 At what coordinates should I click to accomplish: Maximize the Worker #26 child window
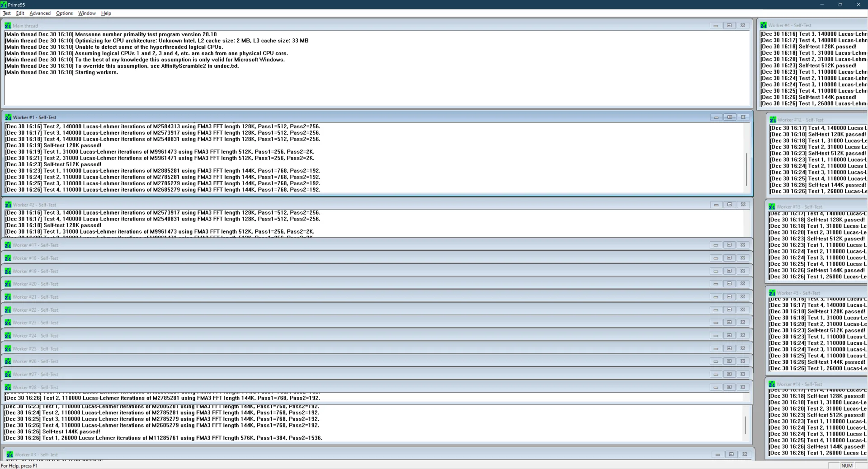click(x=729, y=361)
